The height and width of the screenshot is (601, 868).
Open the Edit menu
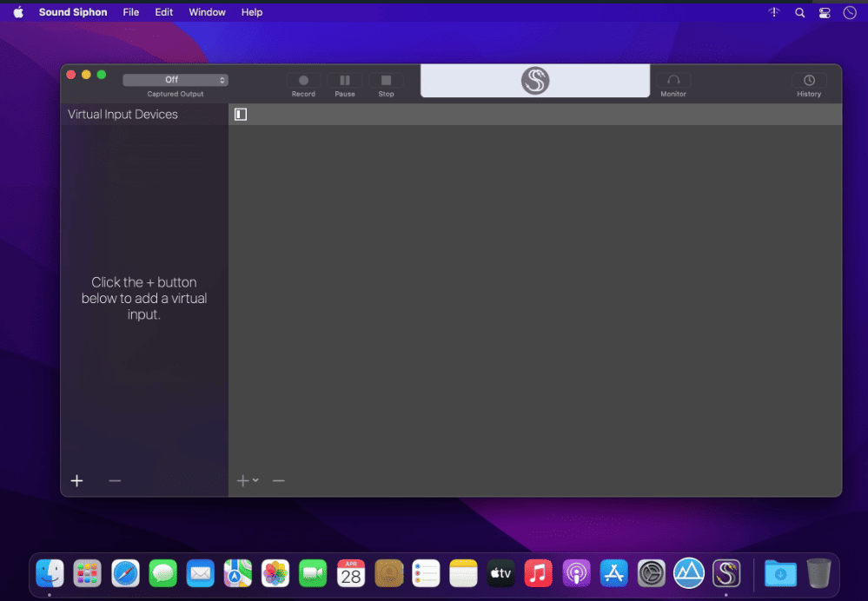tap(164, 12)
